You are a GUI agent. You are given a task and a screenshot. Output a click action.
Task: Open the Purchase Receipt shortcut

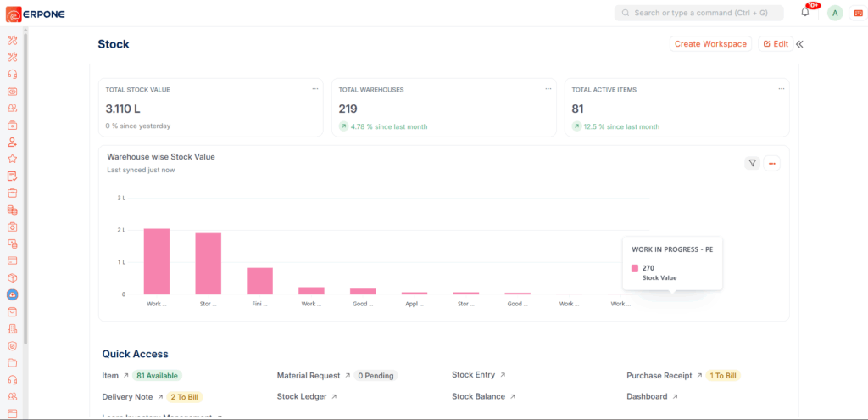click(x=659, y=375)
